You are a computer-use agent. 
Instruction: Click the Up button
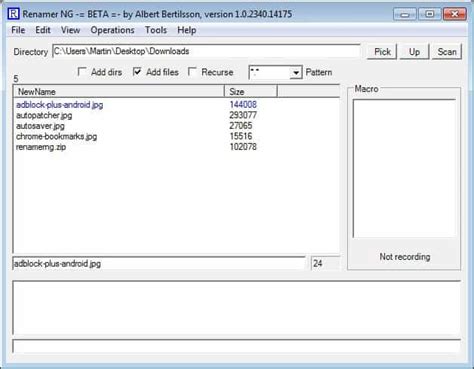click(x=414, y=52)
